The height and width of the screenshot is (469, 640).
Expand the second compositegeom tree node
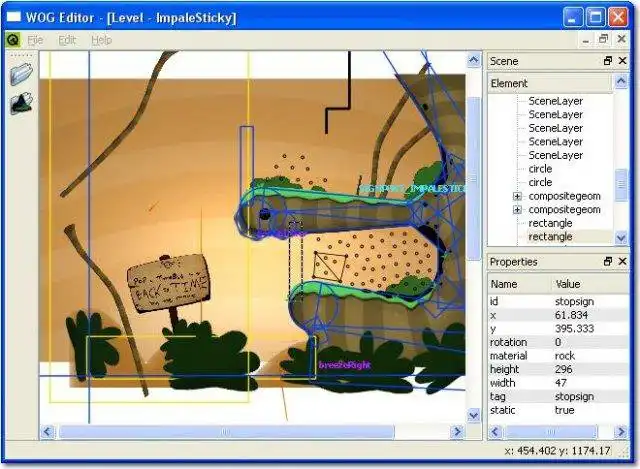[517, 210]
